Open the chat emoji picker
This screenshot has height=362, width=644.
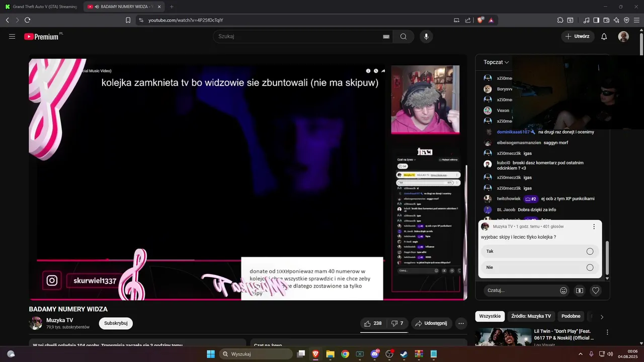(563, 290)
